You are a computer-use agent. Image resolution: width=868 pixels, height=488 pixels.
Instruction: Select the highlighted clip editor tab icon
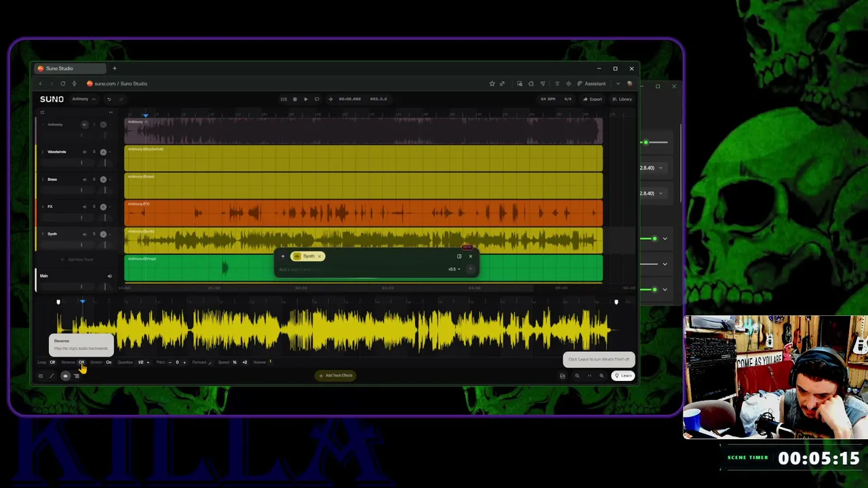pyautogui.click(x=66, y=375)
